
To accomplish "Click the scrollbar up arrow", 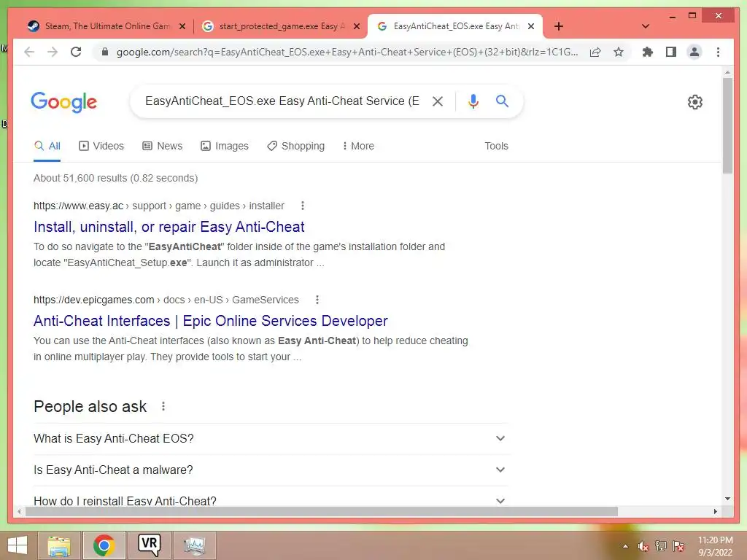I will point(727,72).
